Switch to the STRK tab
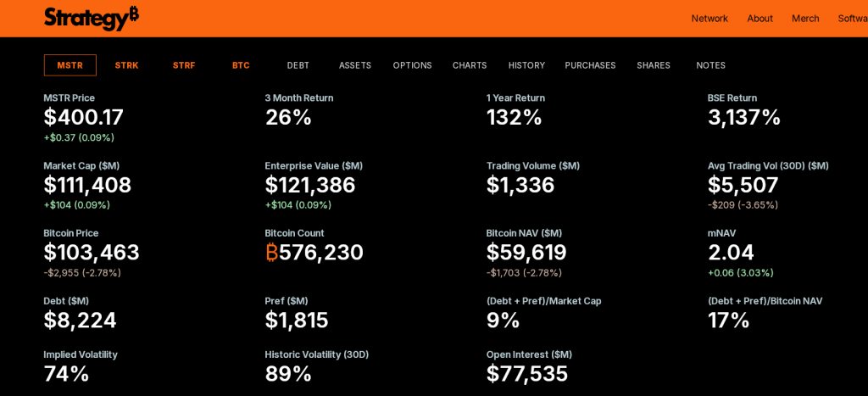This screenshot has width=868, height=396. 127,65
